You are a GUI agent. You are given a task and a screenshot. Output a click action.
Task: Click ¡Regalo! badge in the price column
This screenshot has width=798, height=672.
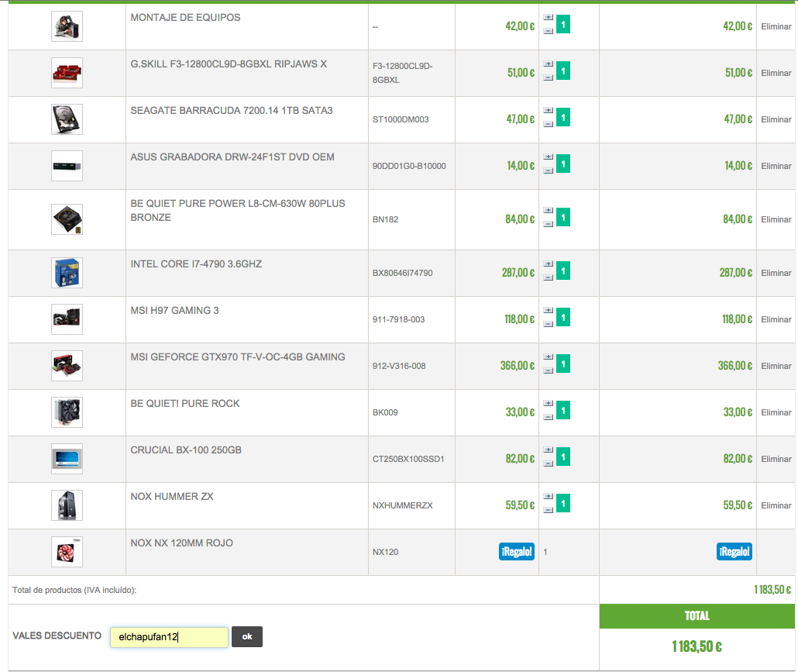(x=517, y=551)
